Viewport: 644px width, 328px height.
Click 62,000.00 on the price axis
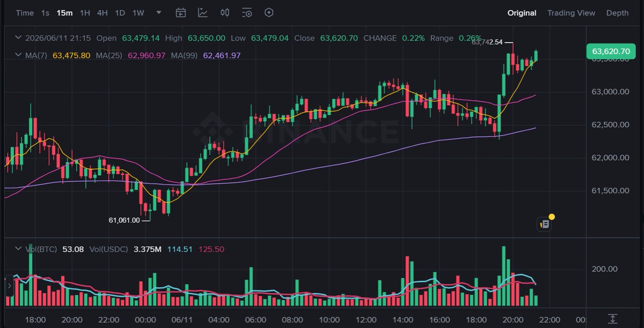pos(610,158)
